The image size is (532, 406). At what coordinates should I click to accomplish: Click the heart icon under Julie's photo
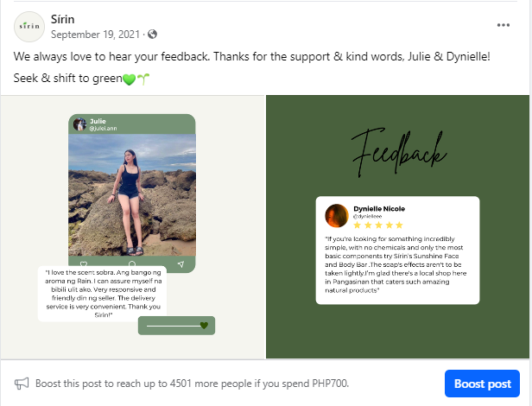83,263
